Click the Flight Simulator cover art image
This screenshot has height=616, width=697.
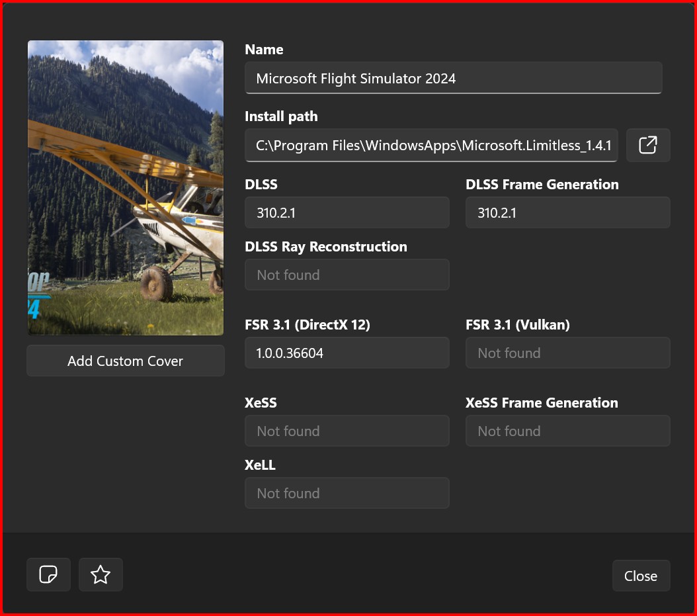click(125, 188)
